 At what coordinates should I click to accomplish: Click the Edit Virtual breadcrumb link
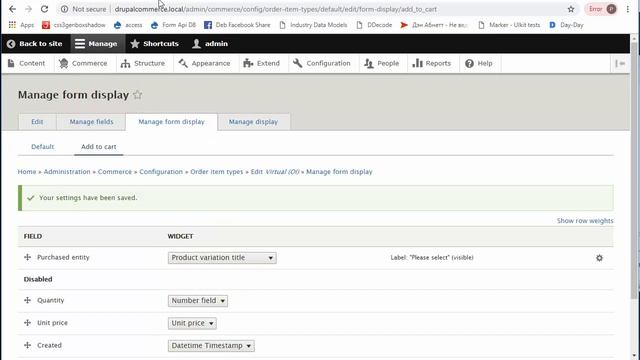tap(275, 172)
